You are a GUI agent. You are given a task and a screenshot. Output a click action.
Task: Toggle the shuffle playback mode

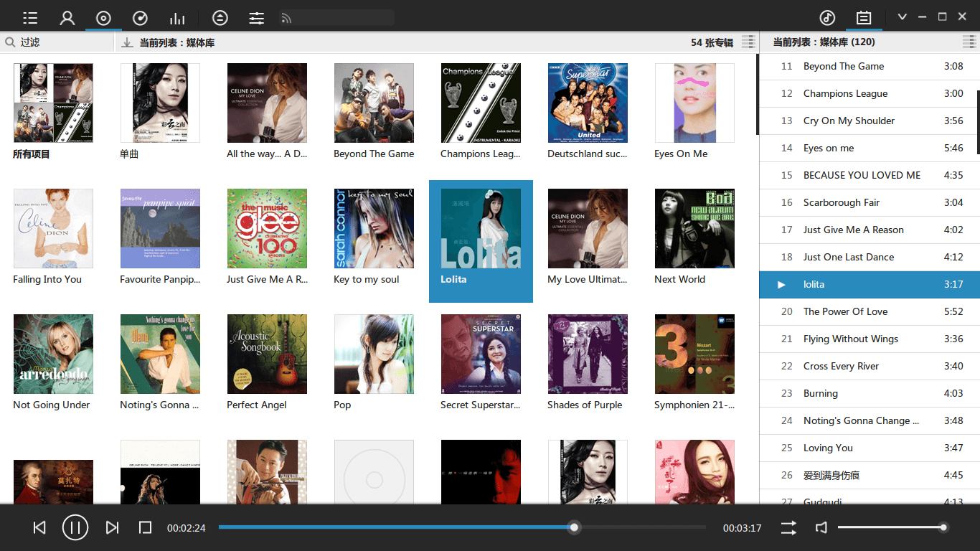788,527
